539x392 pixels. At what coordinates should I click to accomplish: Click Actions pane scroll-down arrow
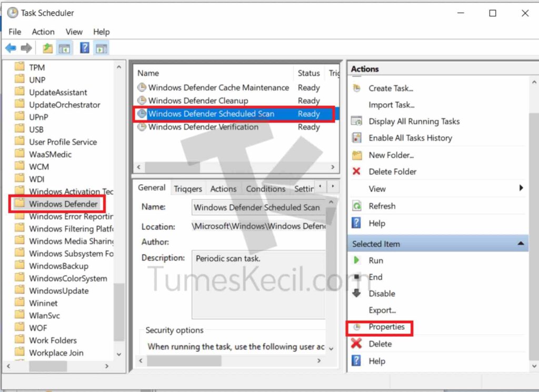pyautogui.click(x=534, y=366)
